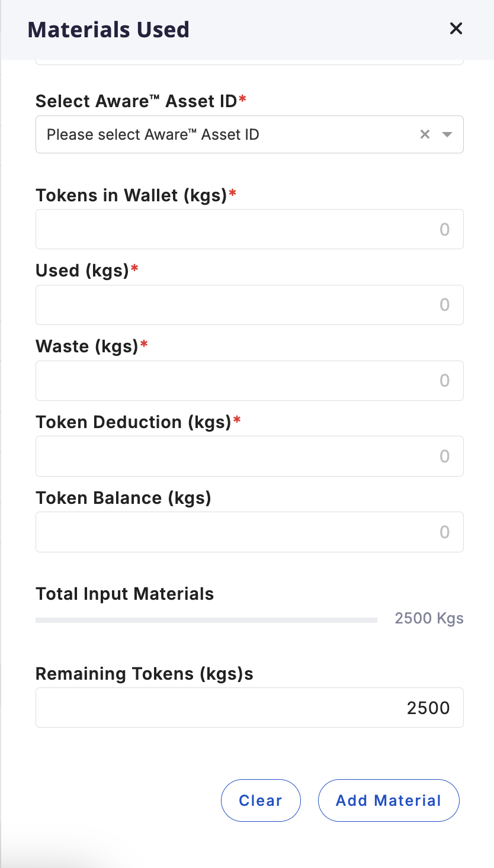Screen dimensions: 494x868
Task: Click the Token Deduction (kgs) field
Action: (x=249, y=456)
